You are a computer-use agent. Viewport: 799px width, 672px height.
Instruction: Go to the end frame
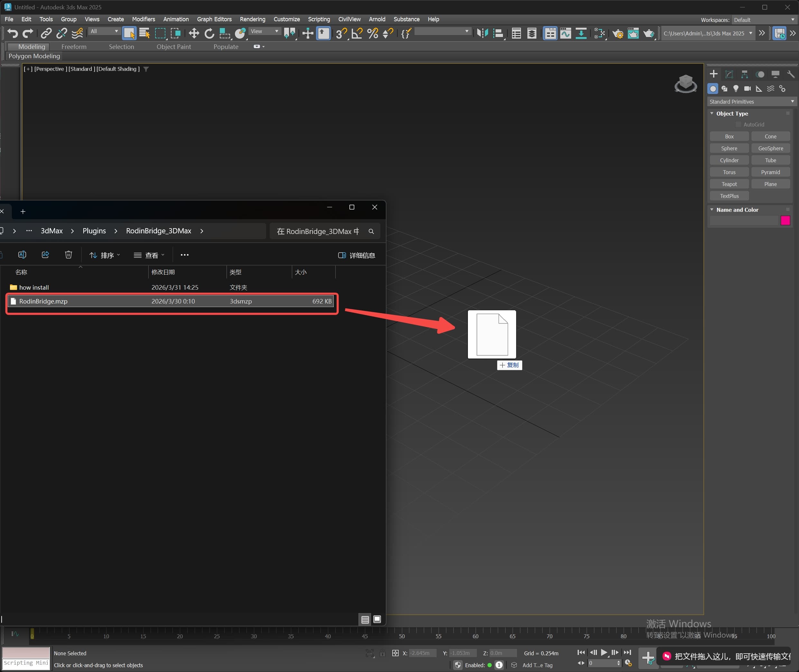pos(627,653)
